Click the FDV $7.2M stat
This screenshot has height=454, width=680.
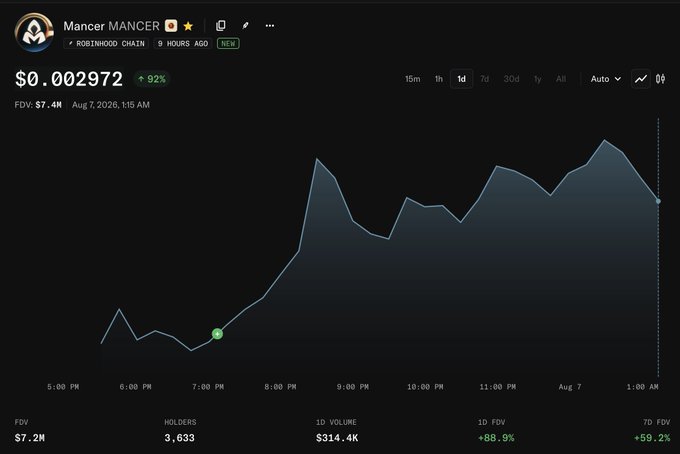point(29,438)
